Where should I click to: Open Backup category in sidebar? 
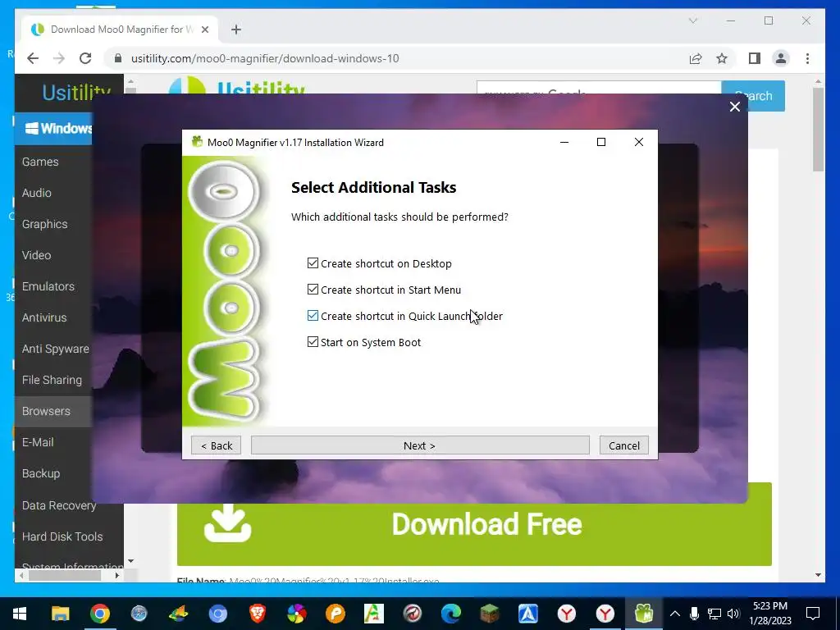(x=41, y=473)
